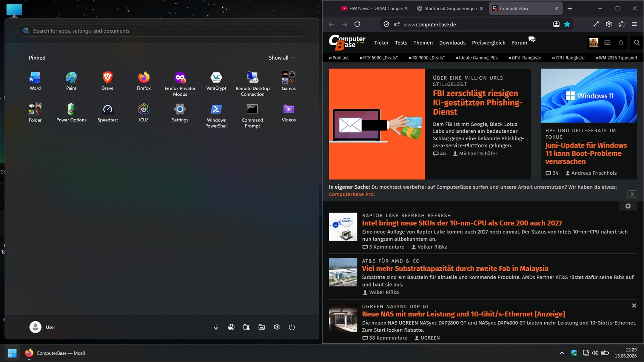
Task: Open Settings from pinned apps
Action: point(180,112)
